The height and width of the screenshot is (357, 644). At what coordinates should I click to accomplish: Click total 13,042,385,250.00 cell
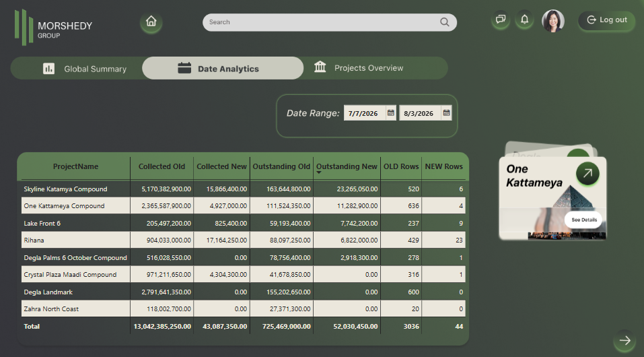tap(162, 327)
